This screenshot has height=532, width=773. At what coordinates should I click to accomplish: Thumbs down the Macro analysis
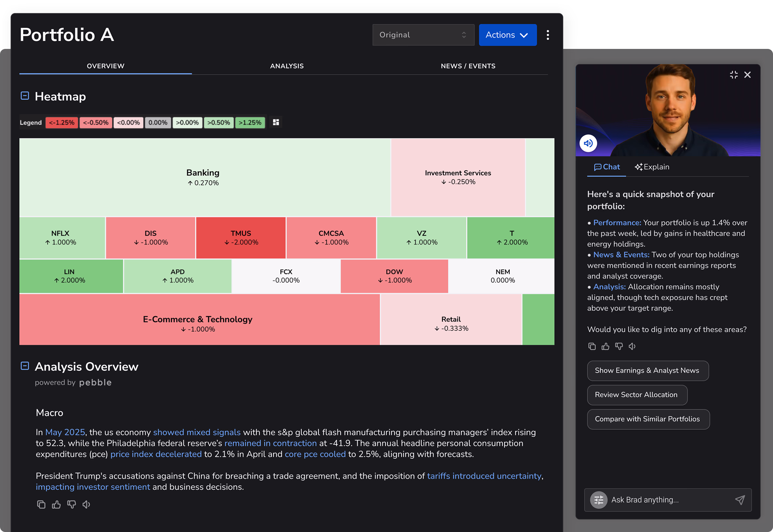[x=71, y=504]
